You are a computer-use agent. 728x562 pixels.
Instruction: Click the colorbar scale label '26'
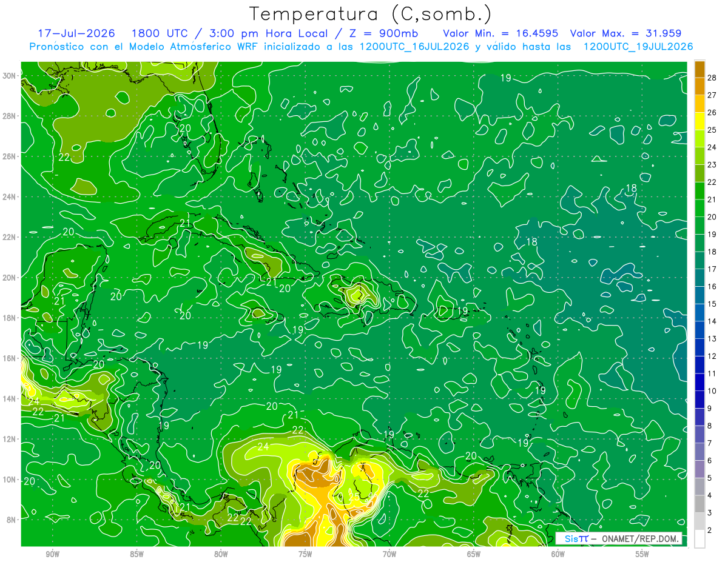pos(712,112)
